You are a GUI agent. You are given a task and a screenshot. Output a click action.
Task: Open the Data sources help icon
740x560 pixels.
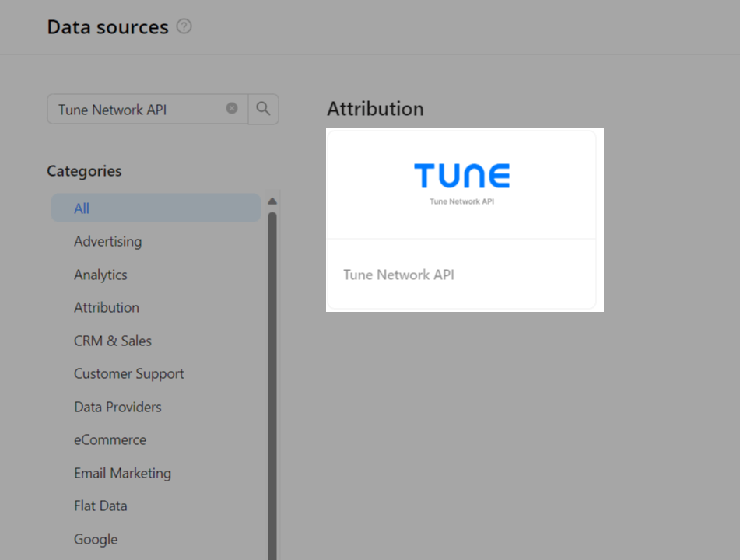point(184,26)
